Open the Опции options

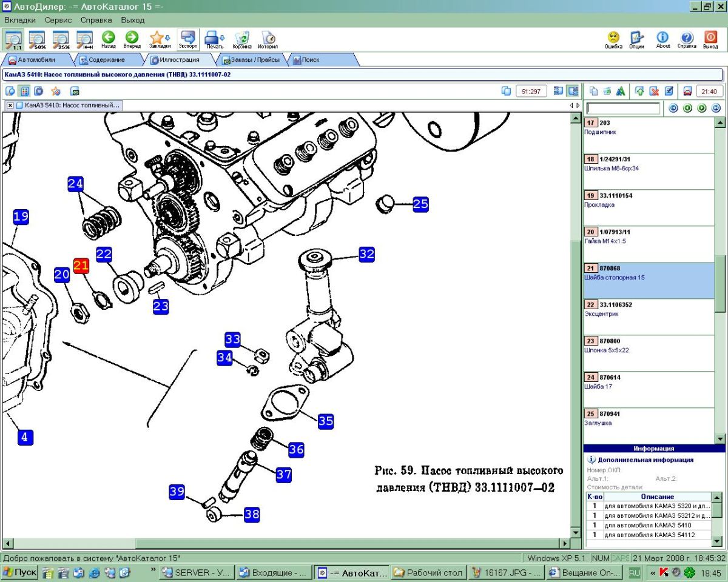(637, 39)
